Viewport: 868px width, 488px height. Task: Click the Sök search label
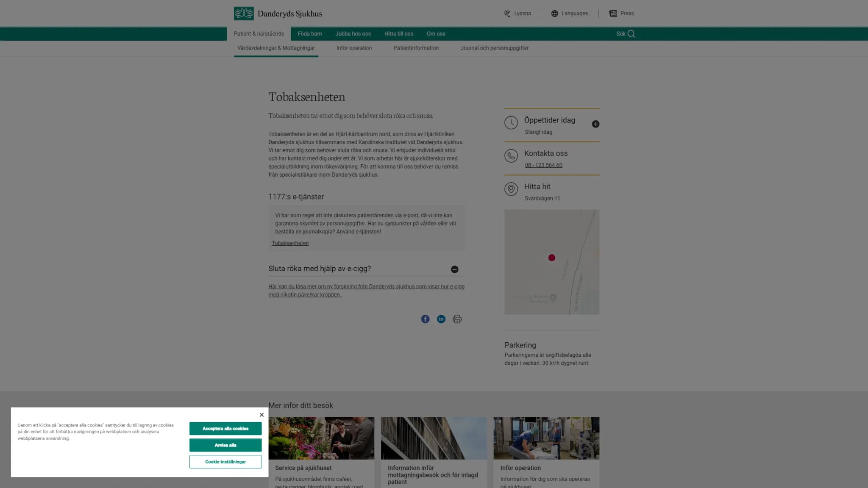tap(620, 34)
